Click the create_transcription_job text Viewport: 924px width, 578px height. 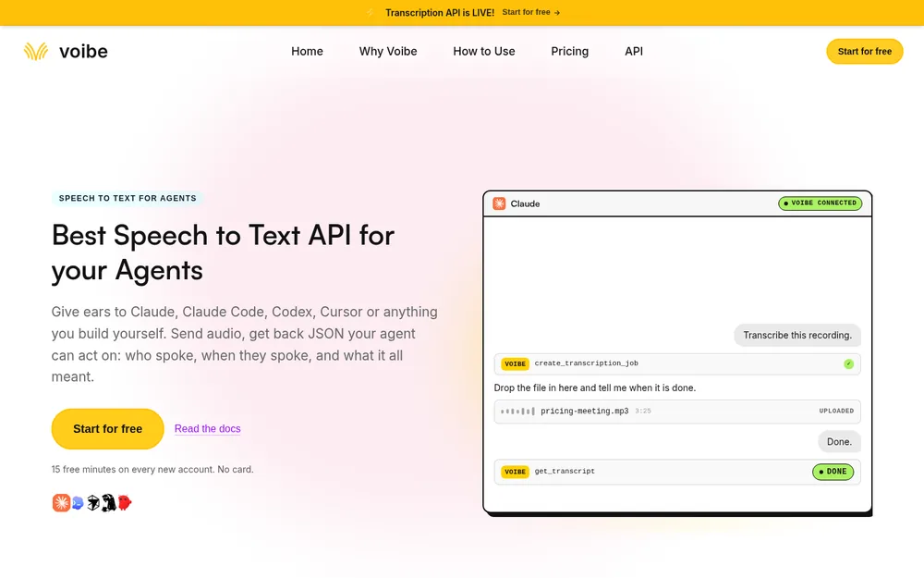coord(587,363)
